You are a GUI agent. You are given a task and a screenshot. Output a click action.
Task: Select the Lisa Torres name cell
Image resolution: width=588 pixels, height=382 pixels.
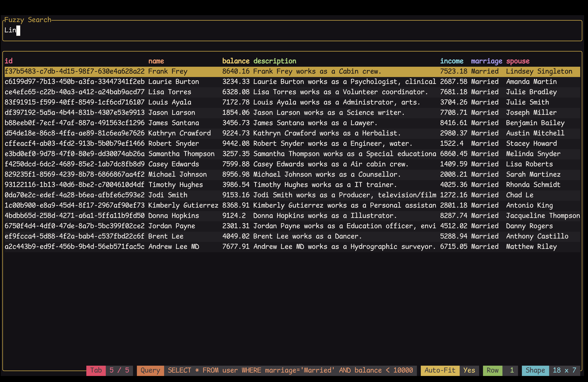coord(170,92)
